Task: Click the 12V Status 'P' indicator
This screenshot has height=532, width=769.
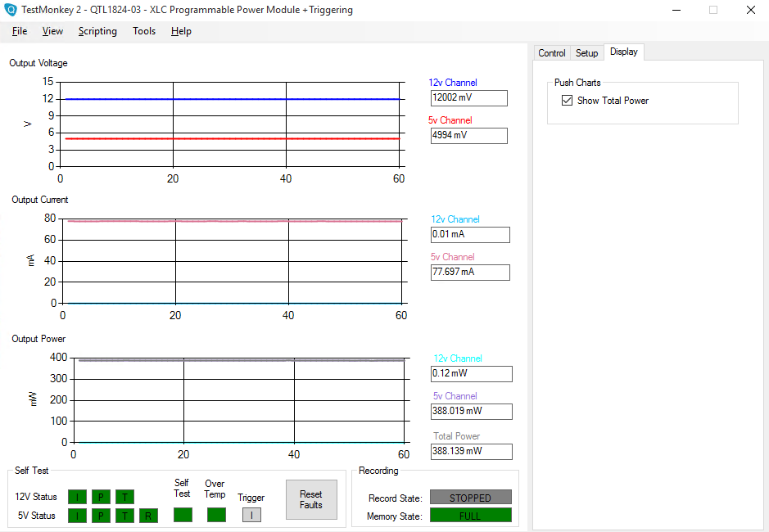Action: 101,497
